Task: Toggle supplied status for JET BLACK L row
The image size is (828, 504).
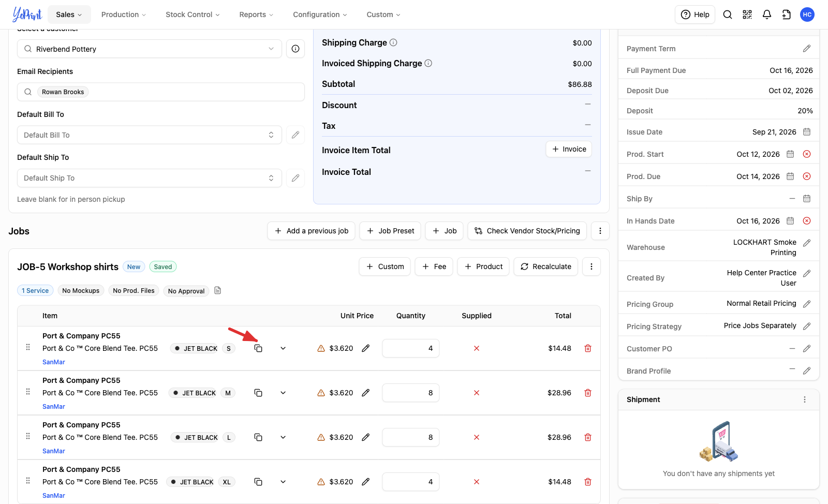Action: 477,437
